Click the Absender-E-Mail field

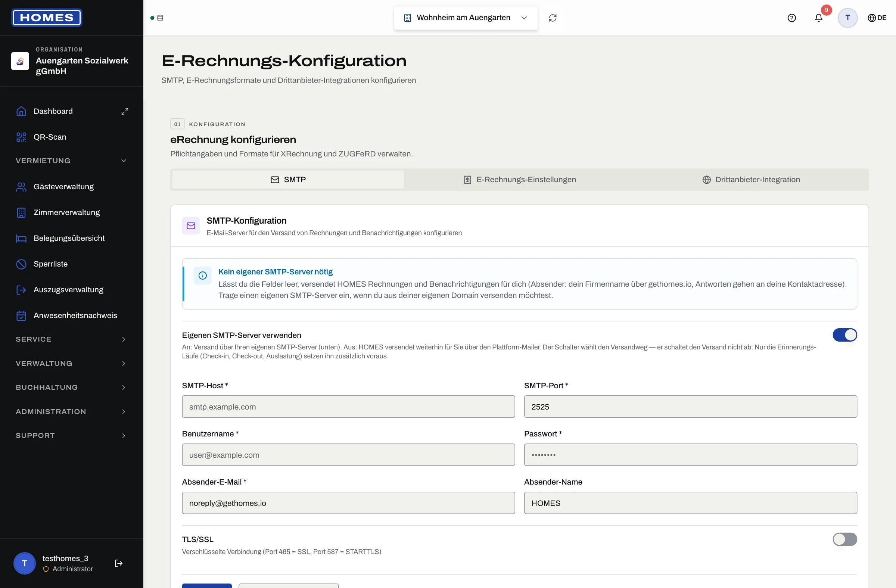348,503
